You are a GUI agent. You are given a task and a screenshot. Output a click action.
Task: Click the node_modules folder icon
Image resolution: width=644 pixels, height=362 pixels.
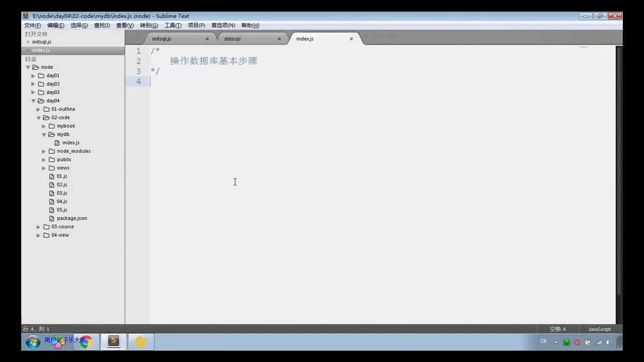pyautogui.click(x=52, y=151)
